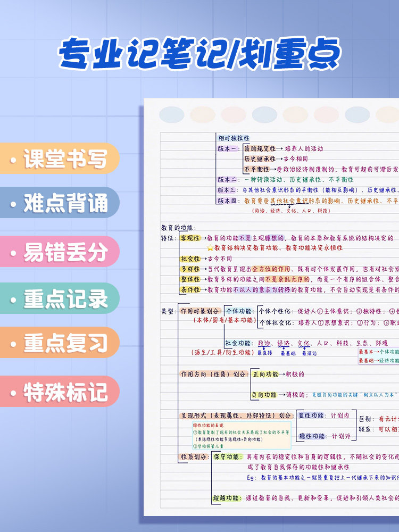Image resolution: width=399 pixels, height=532 pixels.
Task: Click the 类型 label
Action: pos(168,311)
